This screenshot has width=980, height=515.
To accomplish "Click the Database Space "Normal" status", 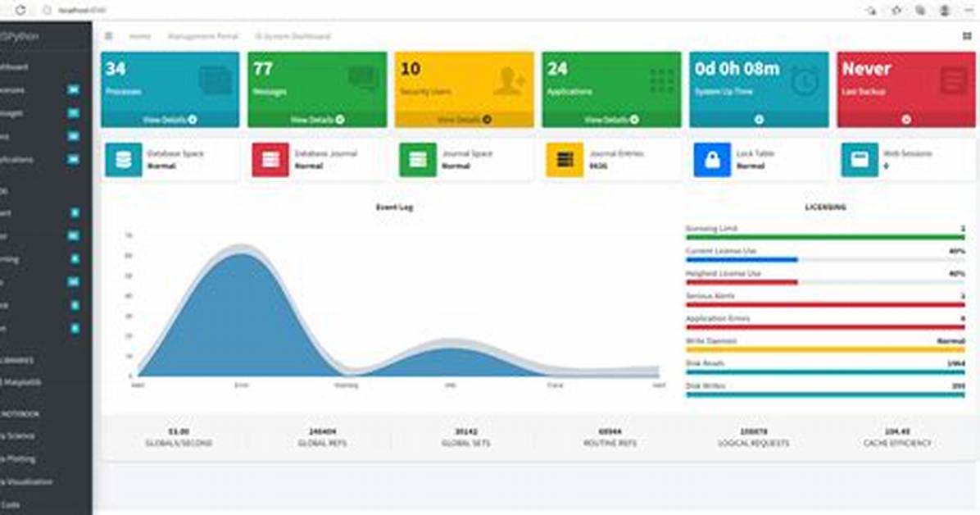I will point(161,166).
